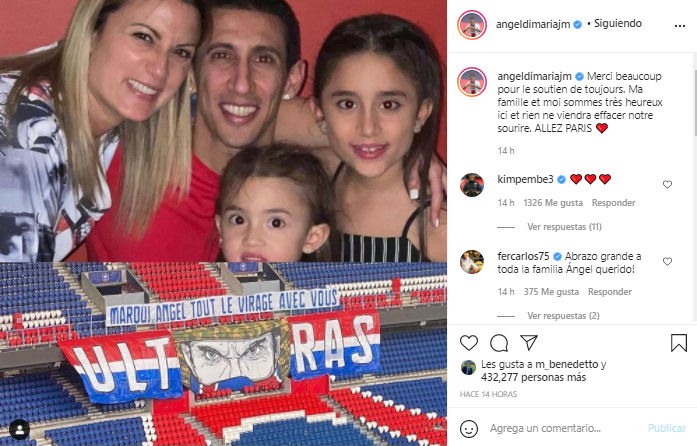The height and width of the screenshot is (446, 697).
Task: Like fercarlos75's comment heart
Action: [667, 261]
